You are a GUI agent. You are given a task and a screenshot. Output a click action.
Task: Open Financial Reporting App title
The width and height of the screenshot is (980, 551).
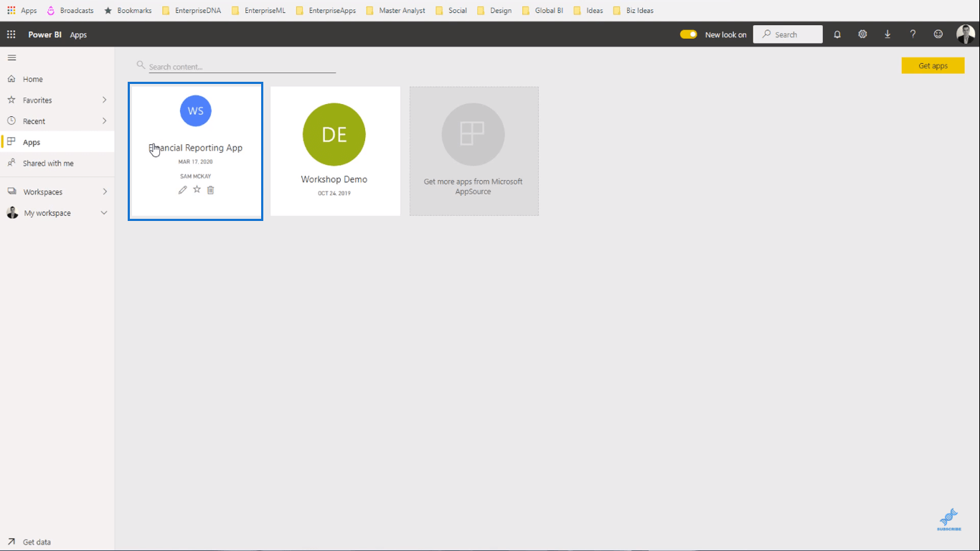(x=195, y=148)
